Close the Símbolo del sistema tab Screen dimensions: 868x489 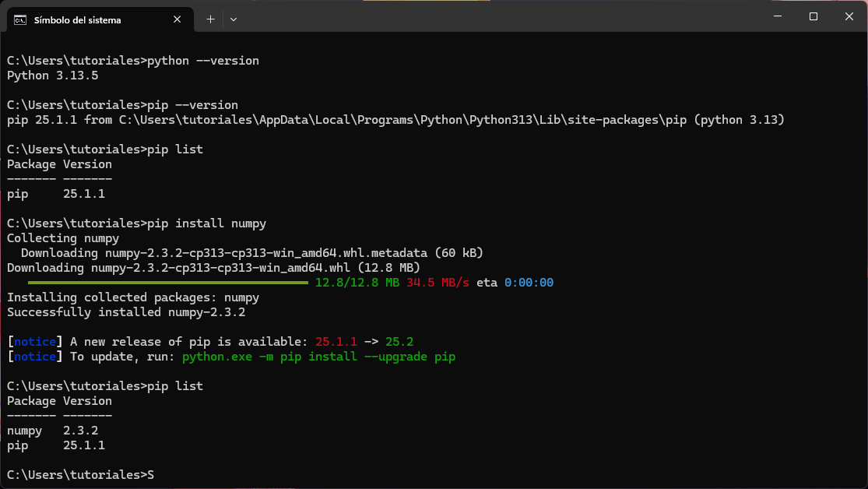pos(180,19)
